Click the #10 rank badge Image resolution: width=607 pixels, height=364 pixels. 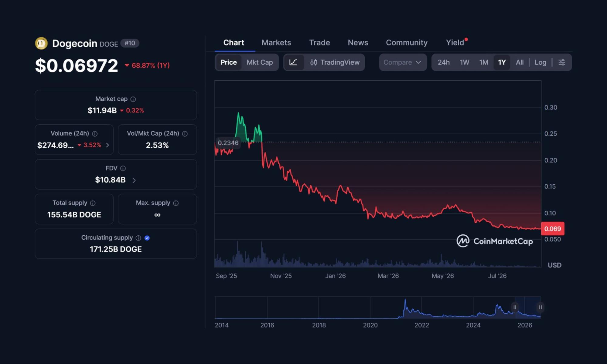tap(130, 43)
